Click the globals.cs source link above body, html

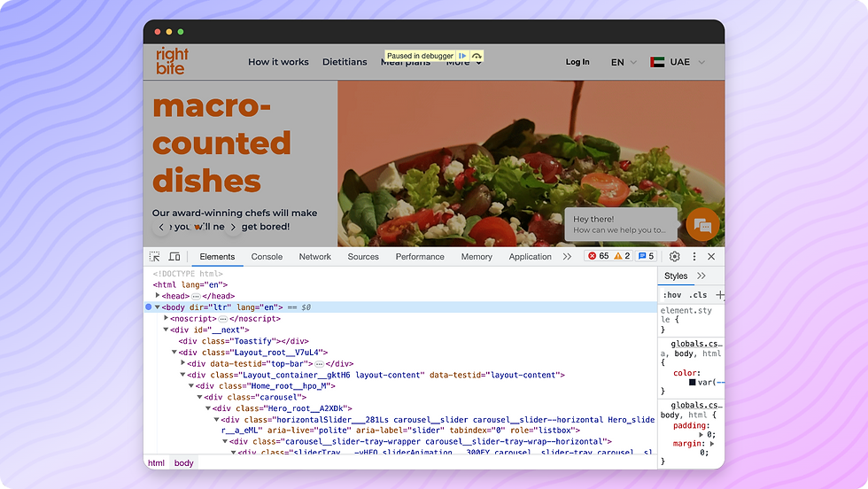696,405
